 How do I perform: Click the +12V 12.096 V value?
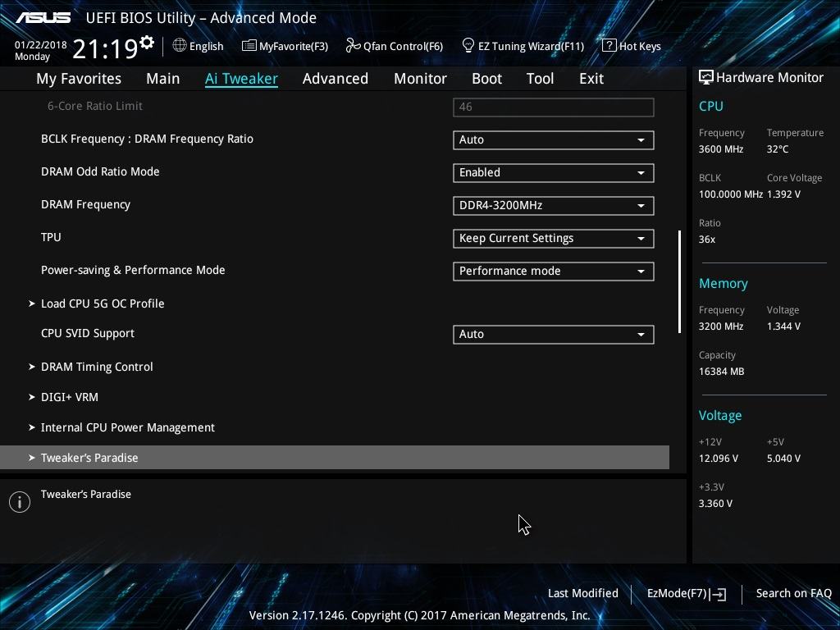719,459
